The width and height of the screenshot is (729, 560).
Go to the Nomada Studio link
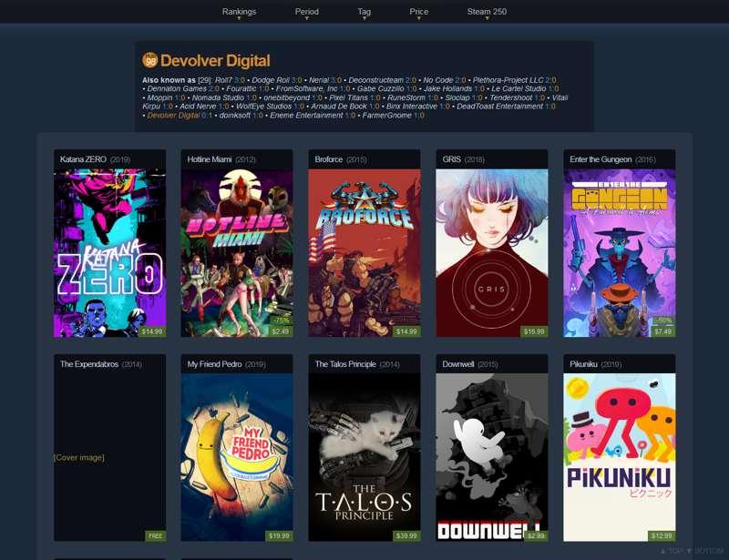point(218,97)
